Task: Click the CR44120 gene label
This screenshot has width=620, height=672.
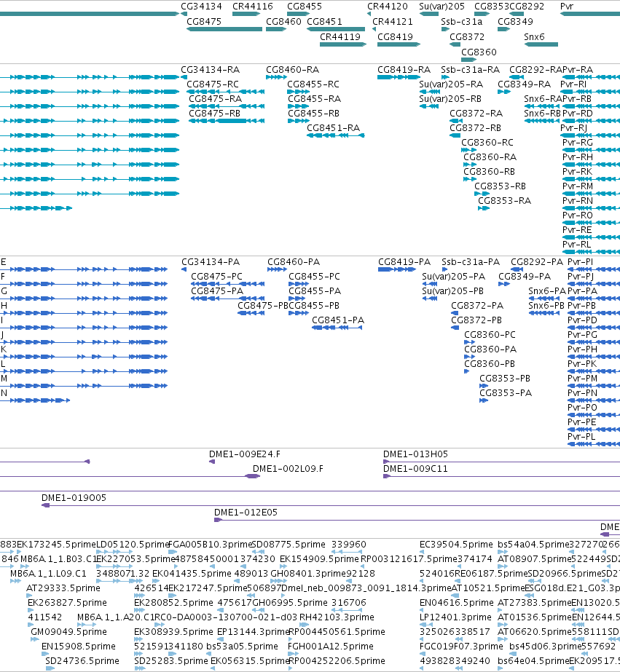Action: (x=388, y=7)
